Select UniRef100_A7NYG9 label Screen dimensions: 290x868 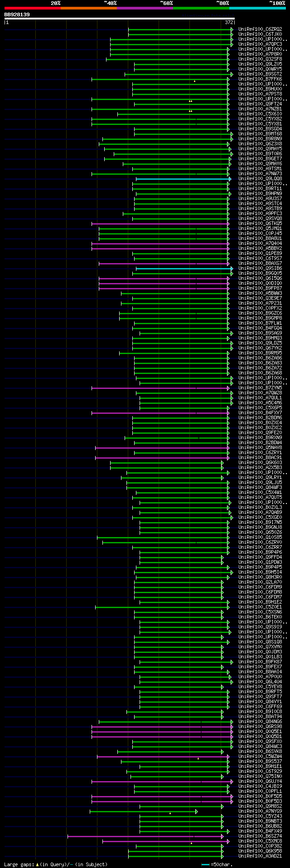click(260, 811)
